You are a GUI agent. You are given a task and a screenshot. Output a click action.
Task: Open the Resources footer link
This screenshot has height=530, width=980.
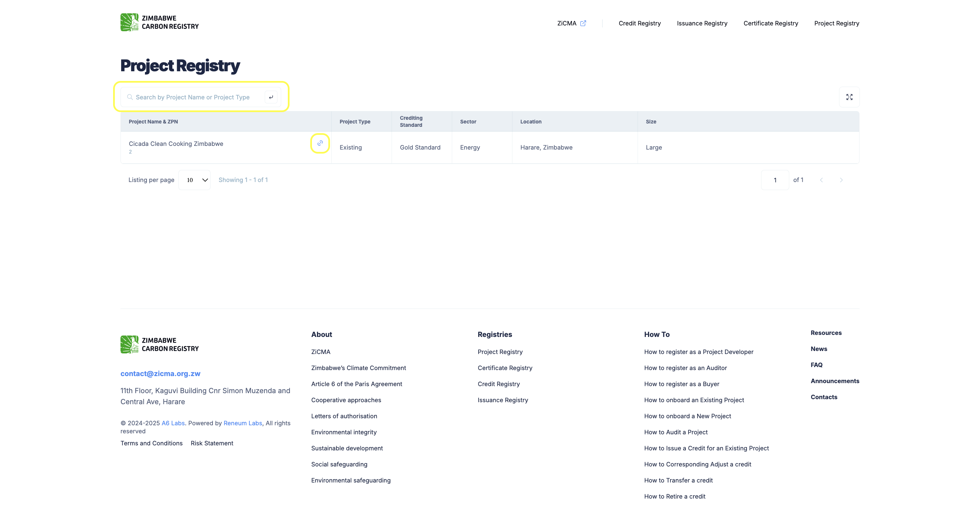pos(826,333)
